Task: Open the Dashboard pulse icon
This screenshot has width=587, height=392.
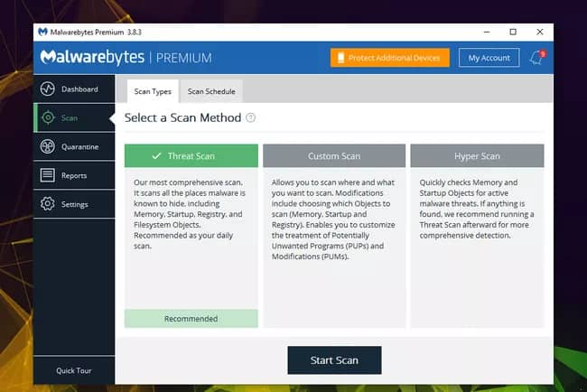Action: [x=48, y=89]
